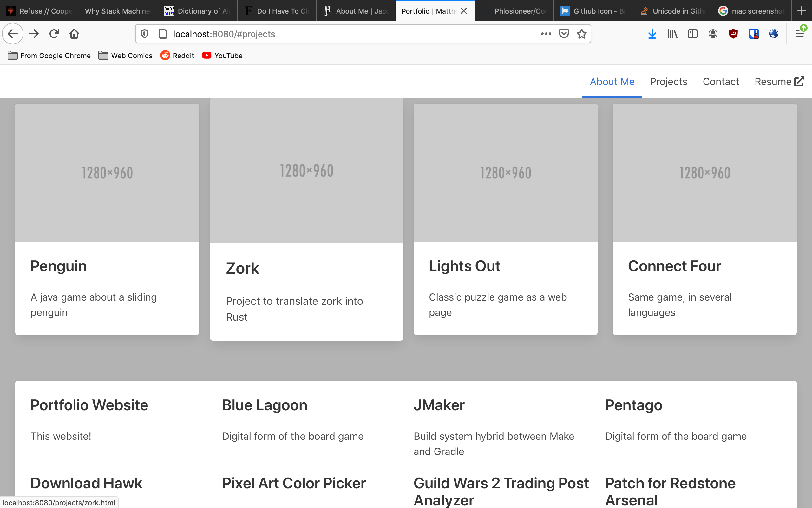This screenshot has height=508, width=812.
Task: Expand the Web Comics bookmarks folder
Action: [126, 56]
